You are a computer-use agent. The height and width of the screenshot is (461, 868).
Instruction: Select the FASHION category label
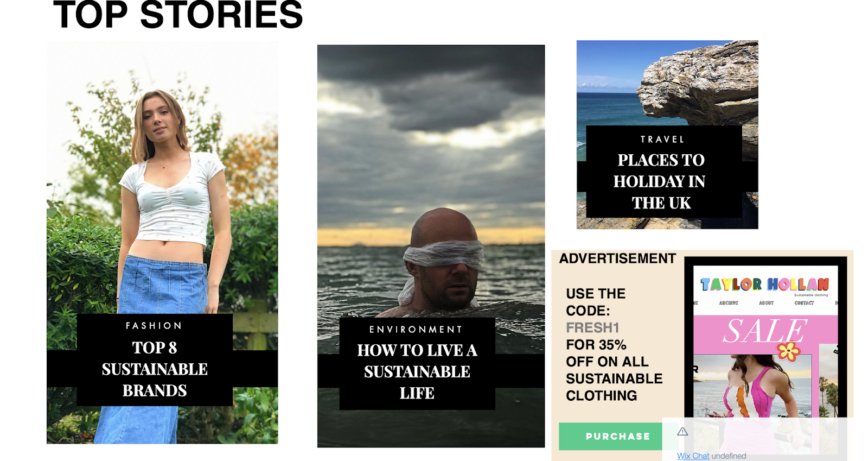coord(154,326)
